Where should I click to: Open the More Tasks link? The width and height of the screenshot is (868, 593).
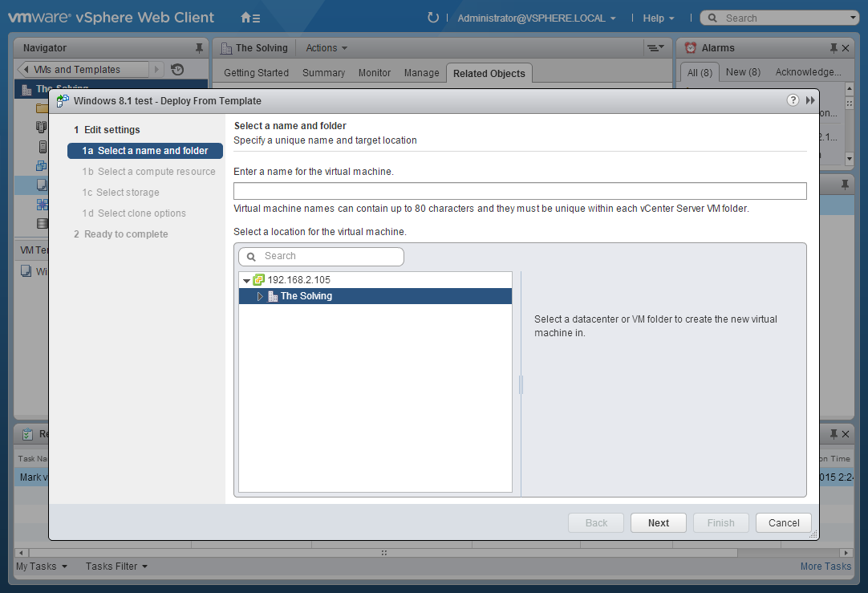(x=825, y=567)
